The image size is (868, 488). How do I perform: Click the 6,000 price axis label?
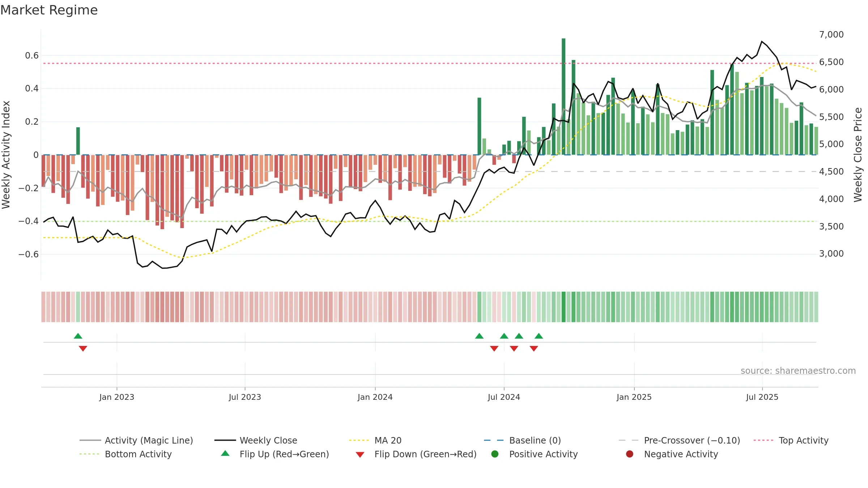click(831, 89)
